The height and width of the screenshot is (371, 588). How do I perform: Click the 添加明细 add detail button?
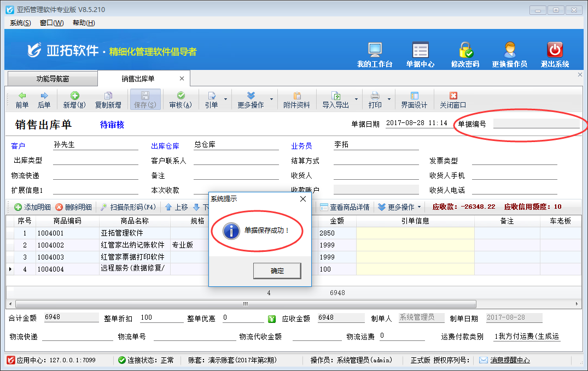click(x=32, y=207)
